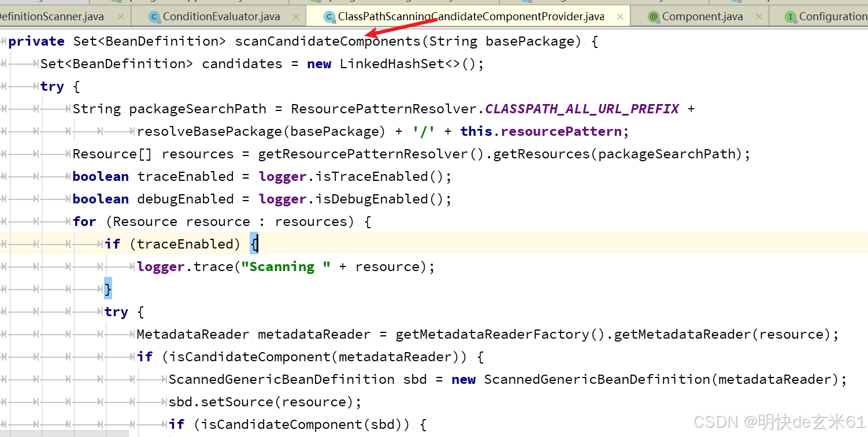
Task: Click the getMetadataReaderFactory() call
Action: (500, 334)
